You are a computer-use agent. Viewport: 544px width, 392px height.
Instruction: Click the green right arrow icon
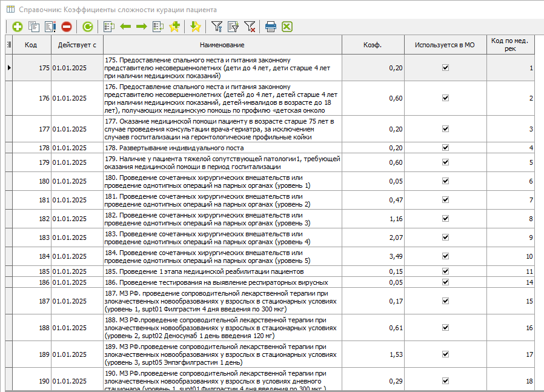click(142, 27)
